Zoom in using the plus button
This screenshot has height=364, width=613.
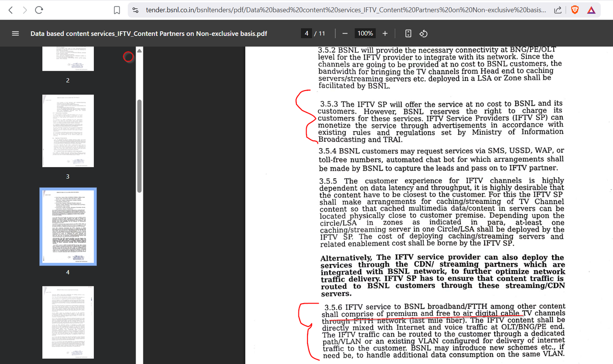tap(385, 34)
